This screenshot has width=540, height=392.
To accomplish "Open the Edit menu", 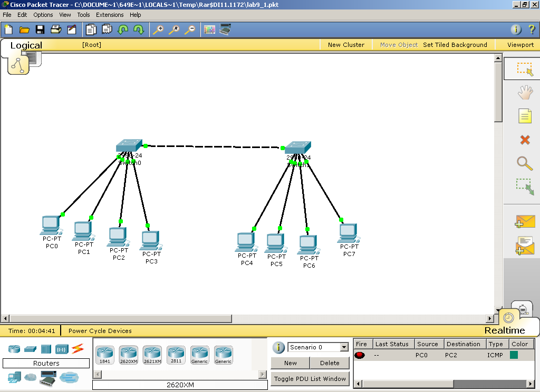I will click(x=22, y=15).
